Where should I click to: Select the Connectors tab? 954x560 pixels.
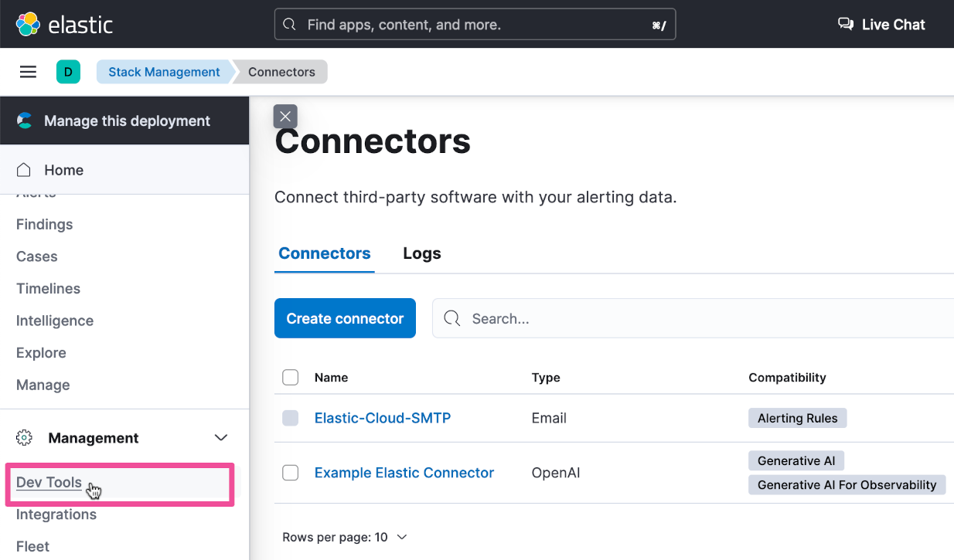[324, 253]
